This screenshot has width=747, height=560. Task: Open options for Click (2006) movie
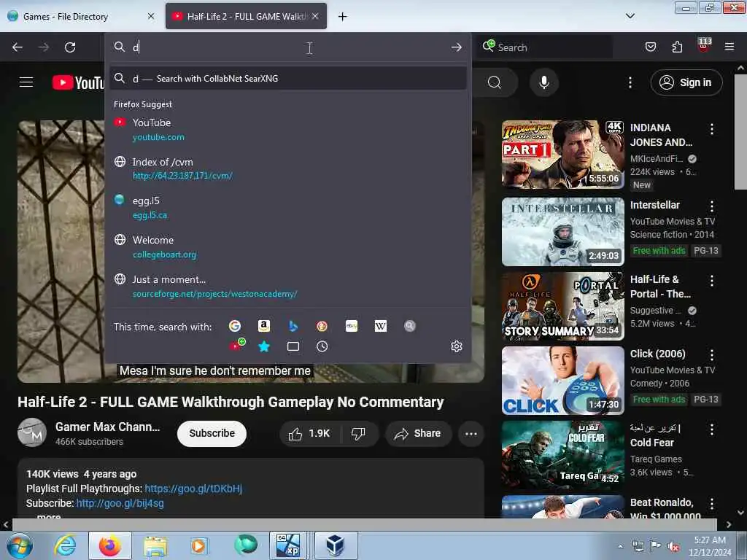[x=712, y=355]
